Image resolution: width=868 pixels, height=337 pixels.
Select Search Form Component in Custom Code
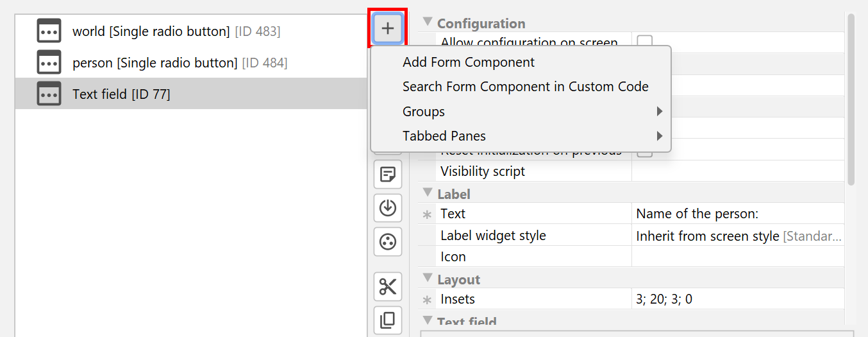point(525,87)
